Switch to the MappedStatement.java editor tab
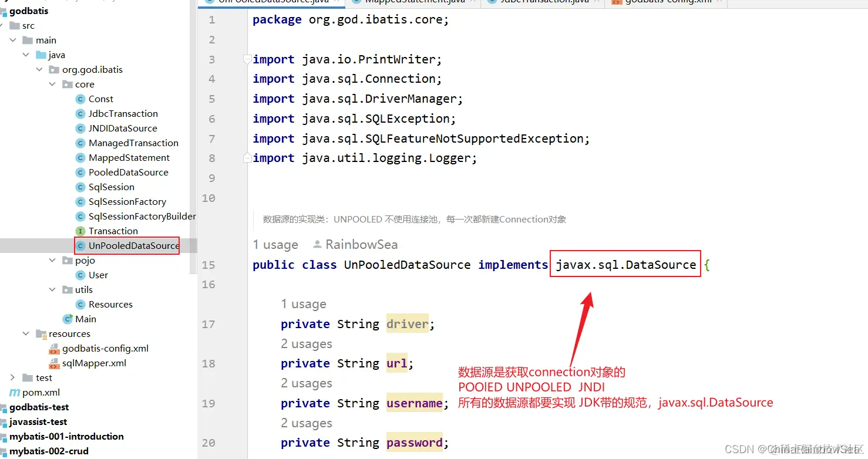The width and height of the screenshot is (868, 459). click(x=413, y=2)
